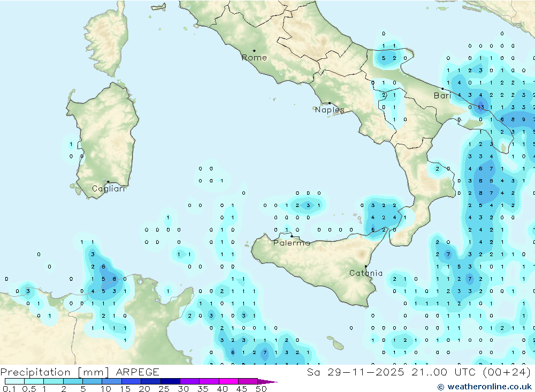Screen dimensions: 535x392
Task: Select the legend swatch between 20 and 25
Action: coord(150,381)
